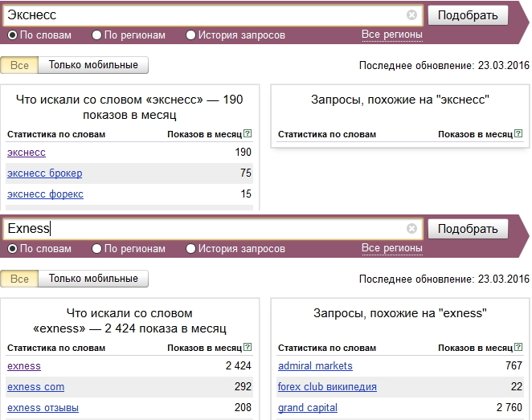Clear the 'Экснесс' search field with the X icon
532x420 pixels.
(x=411, y=15)
